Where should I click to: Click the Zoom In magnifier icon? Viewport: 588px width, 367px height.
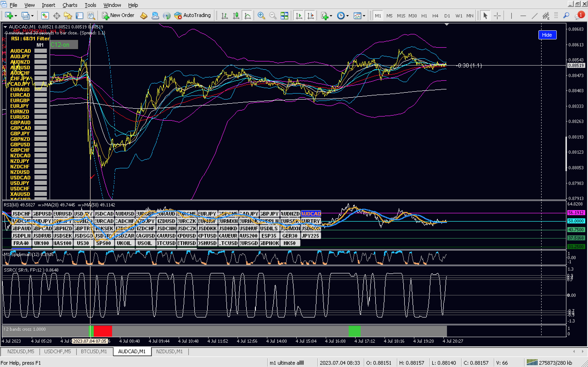261,16
